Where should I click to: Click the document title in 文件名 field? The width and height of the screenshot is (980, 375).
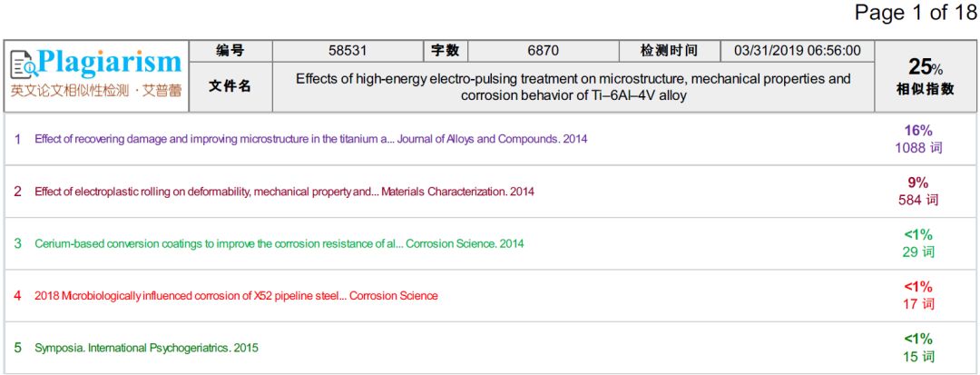[x=573, y=87]
